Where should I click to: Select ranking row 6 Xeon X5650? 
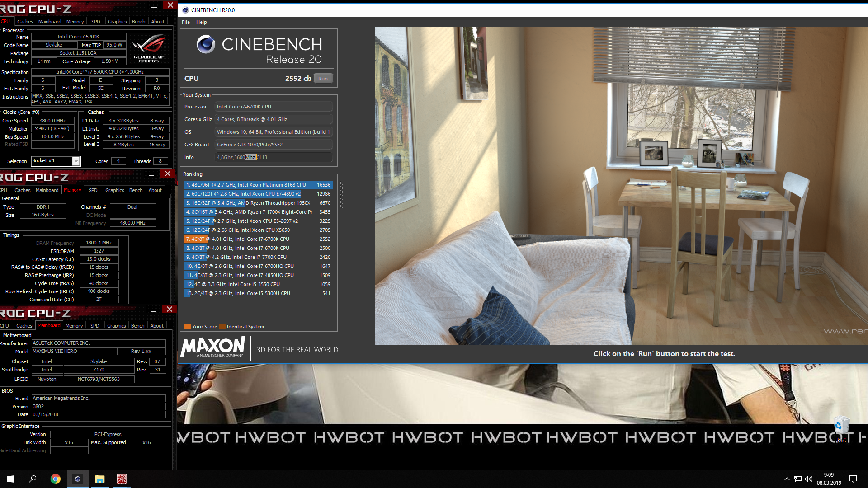click(258, 230)
